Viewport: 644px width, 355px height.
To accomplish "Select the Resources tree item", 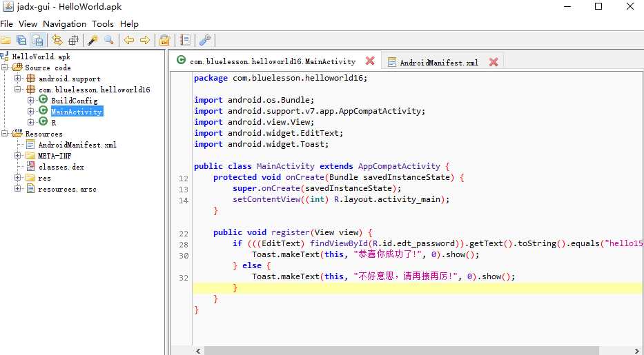I will pos(44,134).
